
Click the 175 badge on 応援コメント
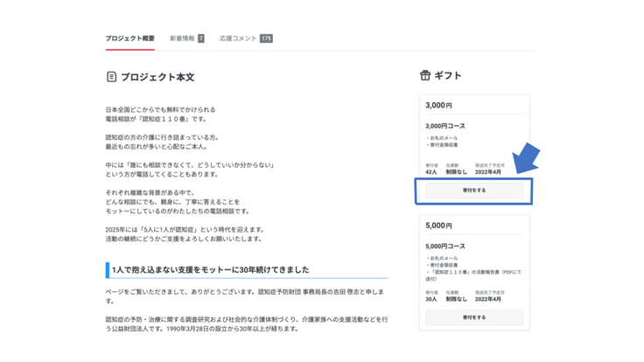click(x=266, y=38)
